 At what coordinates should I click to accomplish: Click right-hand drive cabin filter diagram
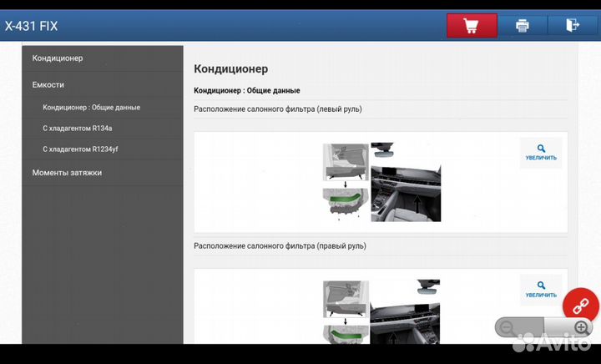point(381,312)
